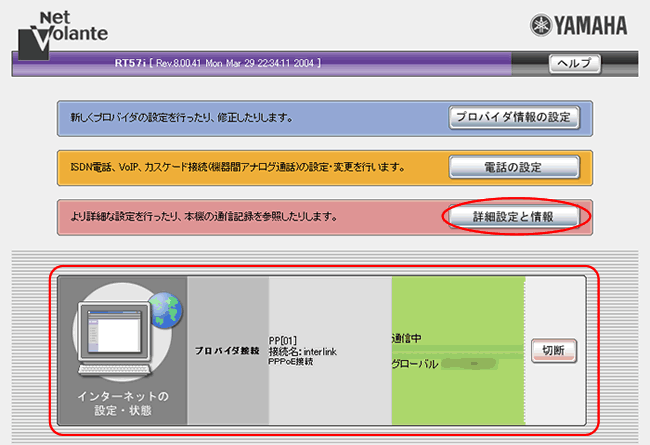Open プロバイダ情報の設定 provider settings
This screenshot has height=445, width=650.
click(x=513, y=117)
